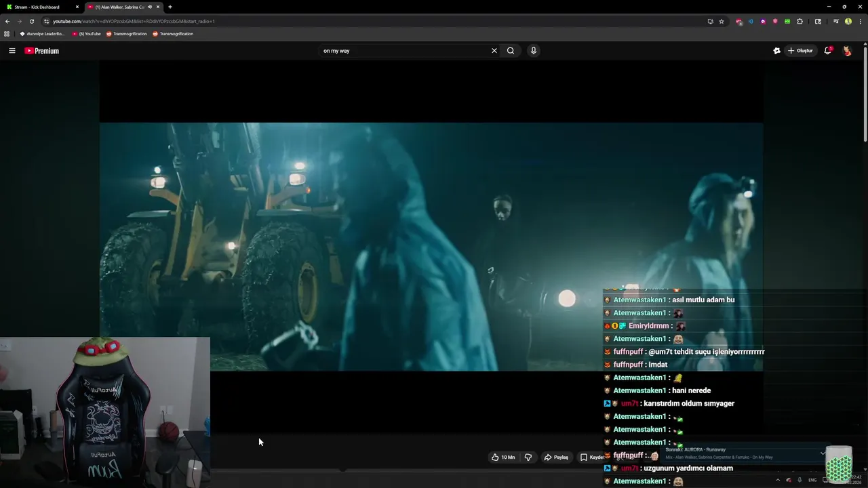
Task: Open the YouTube hamburger guide menu
Action: coord(12,51)
